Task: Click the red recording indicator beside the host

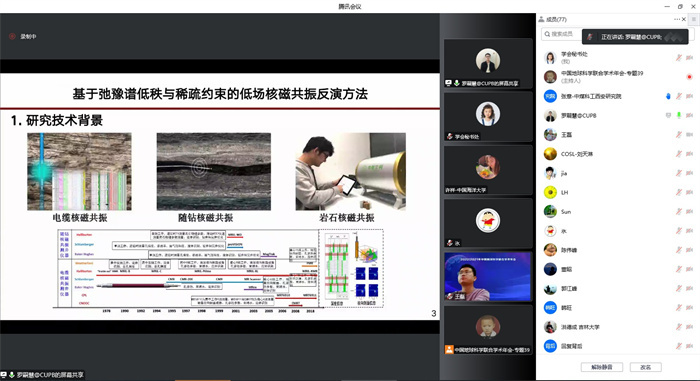Action: tap(689, 77)
